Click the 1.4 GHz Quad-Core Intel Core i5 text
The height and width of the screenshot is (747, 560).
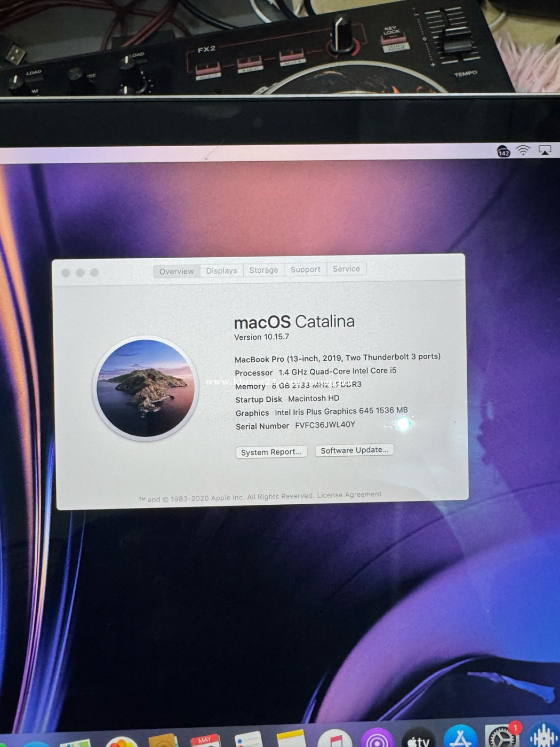pos(338,371)
